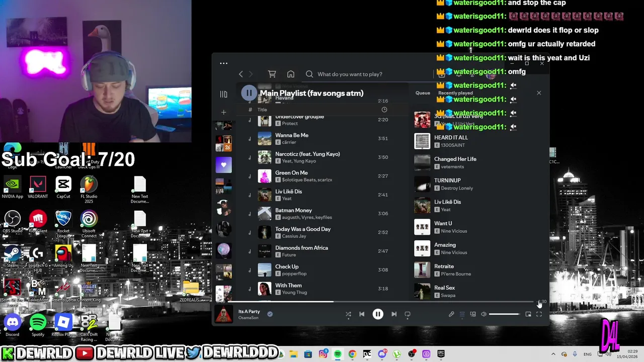Image resolution: width=644 pixels, height=362 pixels.
Task: Open OsamaSon artist from now playing
Action: [248, 318]
